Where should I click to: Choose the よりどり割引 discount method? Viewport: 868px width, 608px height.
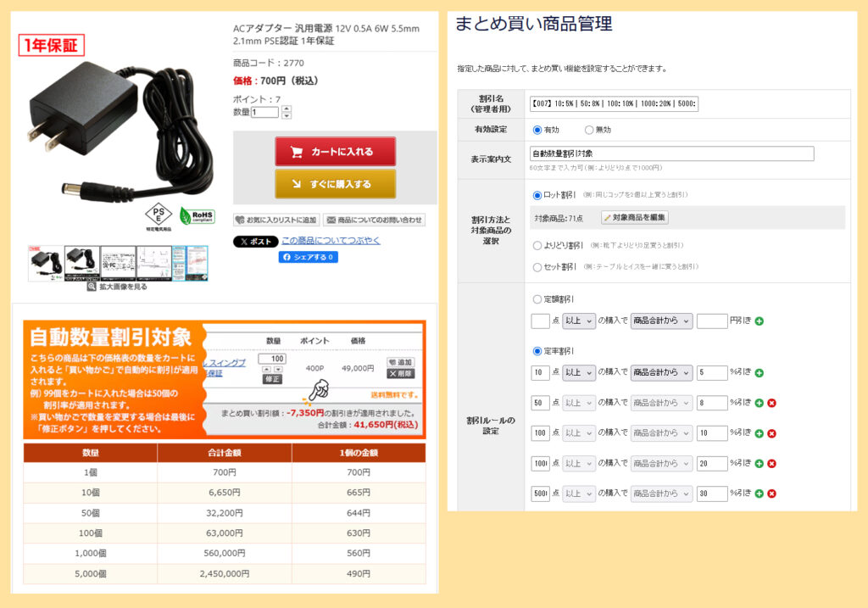pos(537,245)
